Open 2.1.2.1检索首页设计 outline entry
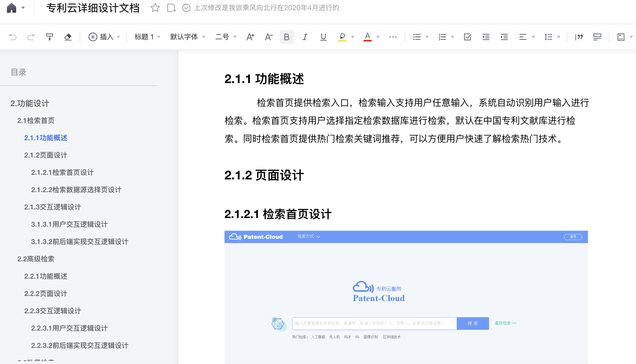This screenshot has width=636, height=364. [62, 172]
